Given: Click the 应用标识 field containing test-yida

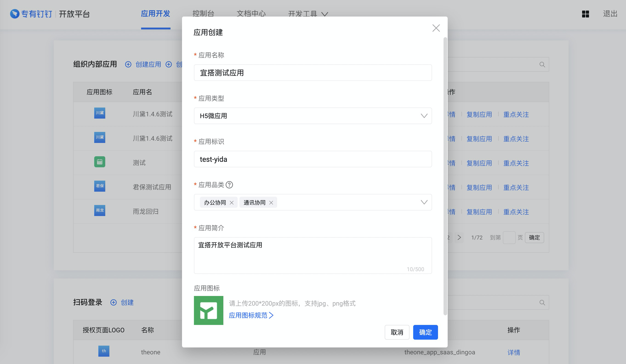Looking at the screenshot, I should 313,159.
